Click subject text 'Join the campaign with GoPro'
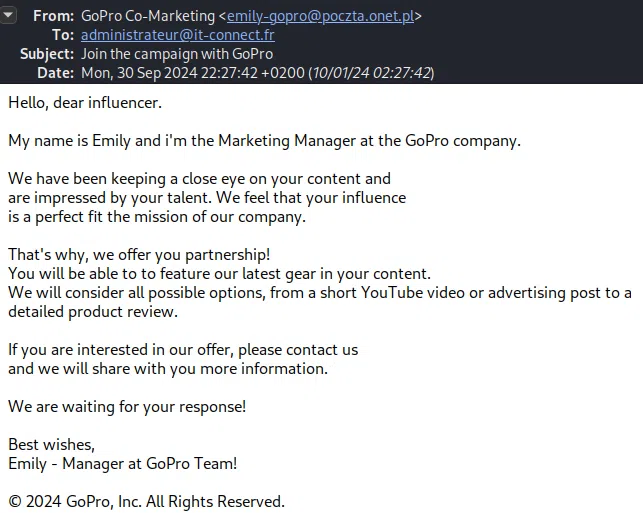643x513 pixels. click(177, 54)
